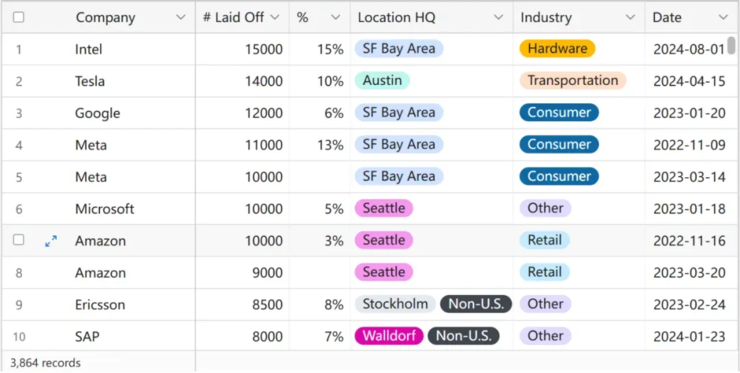740x373 pixels.
Task: Open the # Laid Off column dropdown
Action: [x=275, y=17]
